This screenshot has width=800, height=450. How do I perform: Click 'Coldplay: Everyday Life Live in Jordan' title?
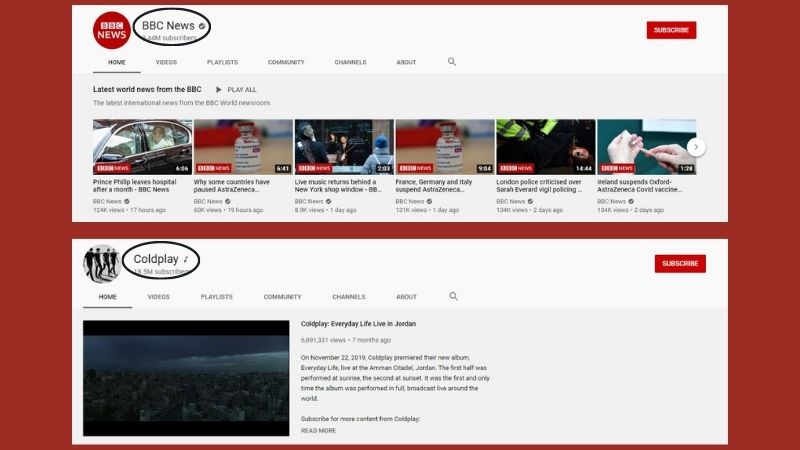(358, 323)
